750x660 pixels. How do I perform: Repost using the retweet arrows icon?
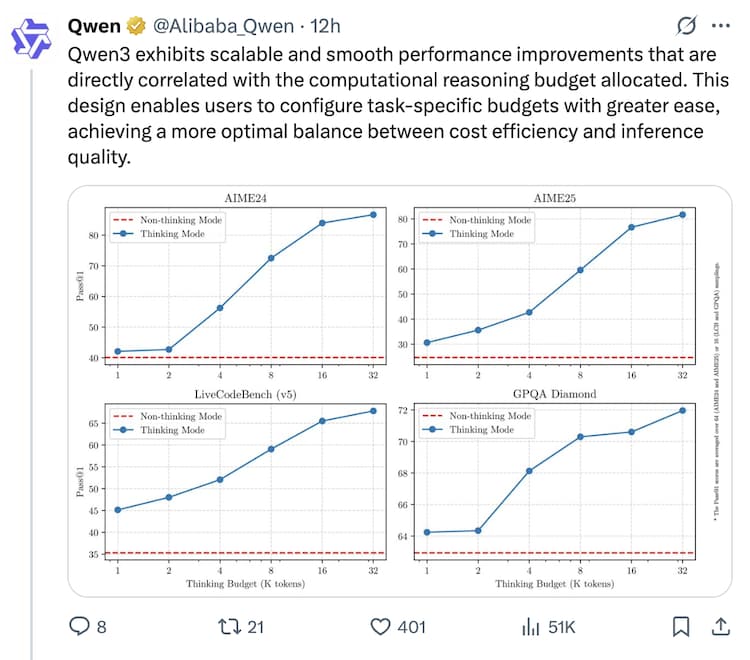coord(229,627)
